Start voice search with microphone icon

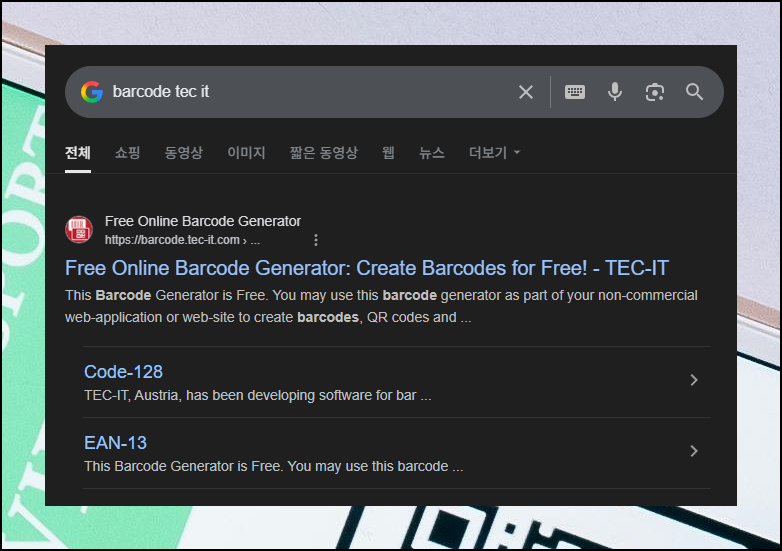click(615, 92)
